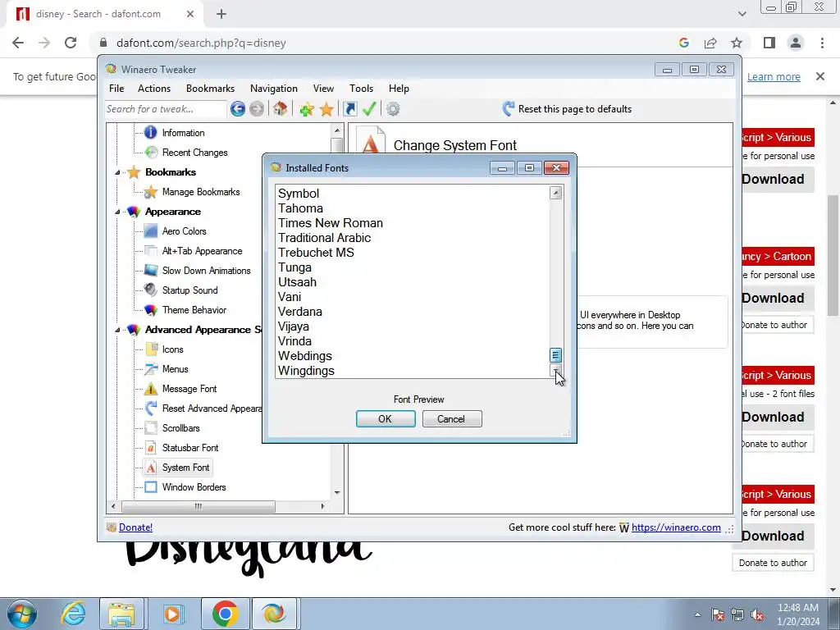
Task: Click Cancel in Installed Fonts dialog
Action: pos(452,419)
